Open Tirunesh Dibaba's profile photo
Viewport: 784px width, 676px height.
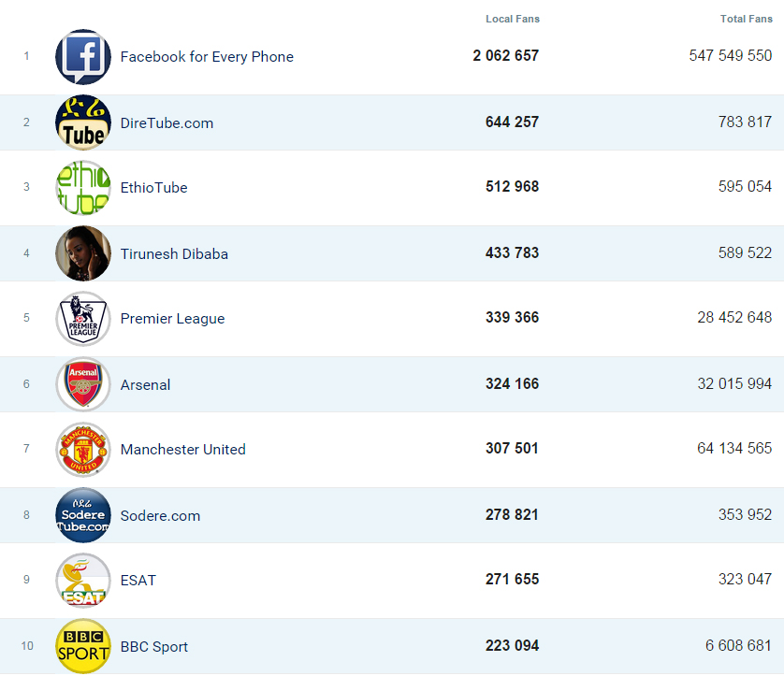point(83,253)
